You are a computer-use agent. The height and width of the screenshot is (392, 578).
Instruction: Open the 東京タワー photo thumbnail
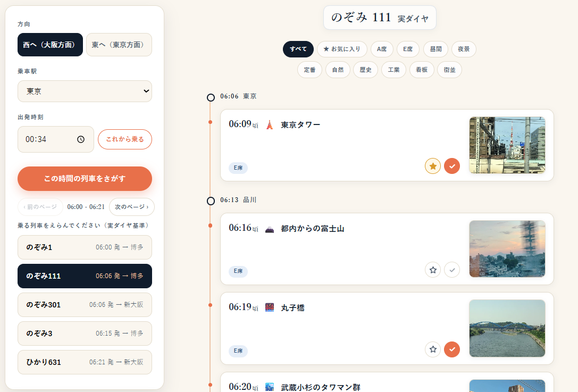507,145
